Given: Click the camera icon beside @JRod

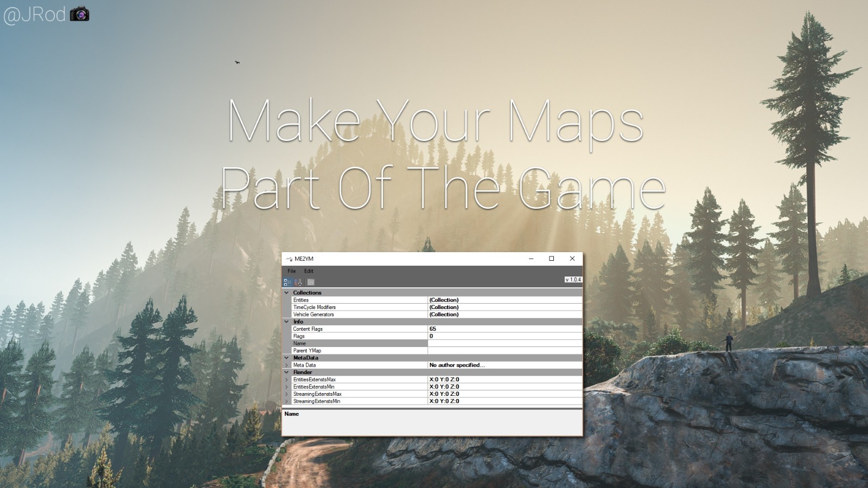Looking at the screenshot, I should (80, 14).
